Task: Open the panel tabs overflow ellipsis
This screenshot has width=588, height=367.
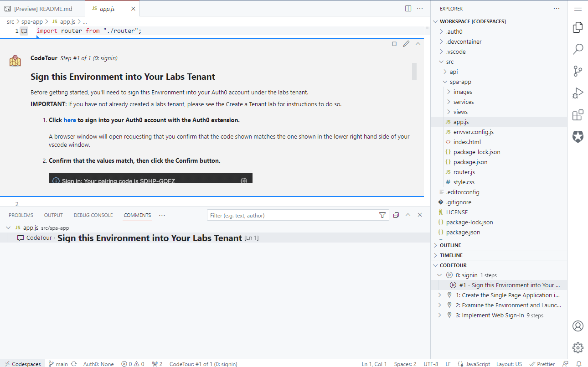Action: [162, 215]
